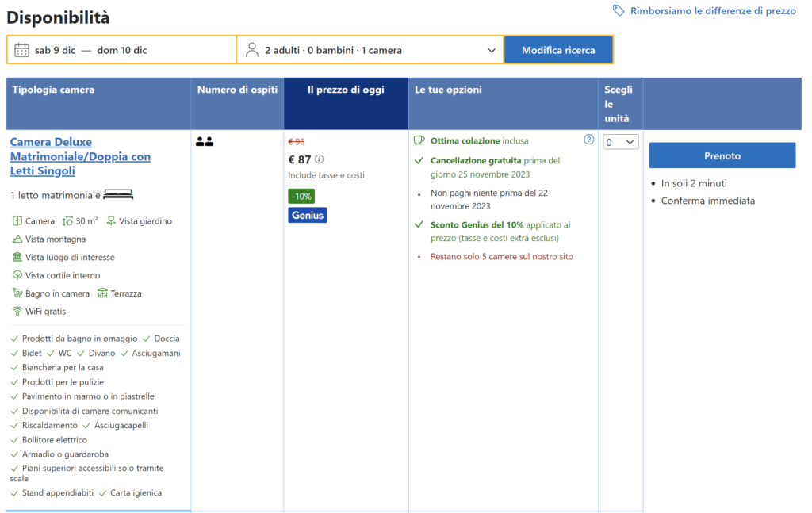
Task: Click the two-guests occupancy icon
Action: (x=205, y=142)
